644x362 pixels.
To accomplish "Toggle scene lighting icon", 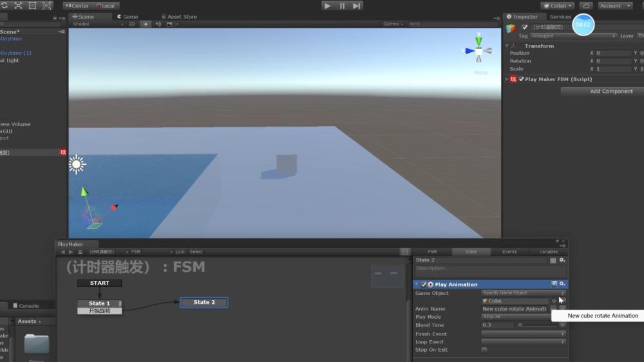I will [x=146, y=24].
